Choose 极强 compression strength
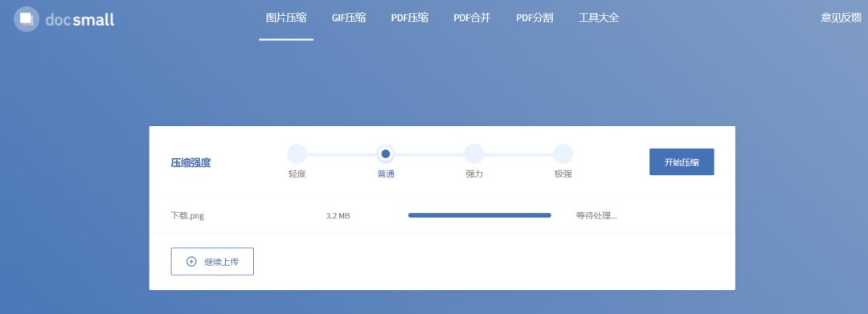The height and width of the screenshot is (314, 868). pos(563,153)
